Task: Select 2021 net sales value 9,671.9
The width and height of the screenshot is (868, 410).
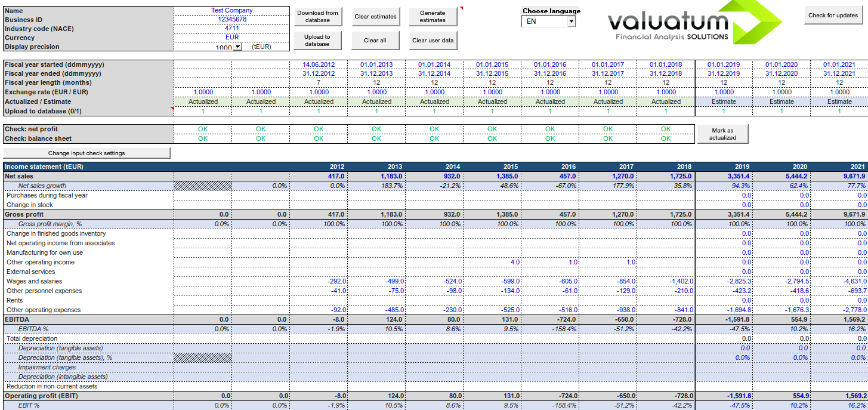Action: [839, 177]
